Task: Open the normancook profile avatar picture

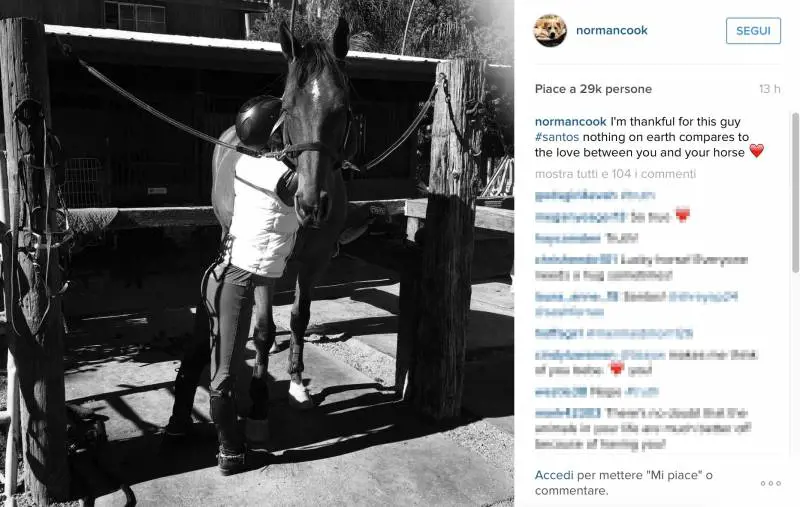Action: point(550,31)
